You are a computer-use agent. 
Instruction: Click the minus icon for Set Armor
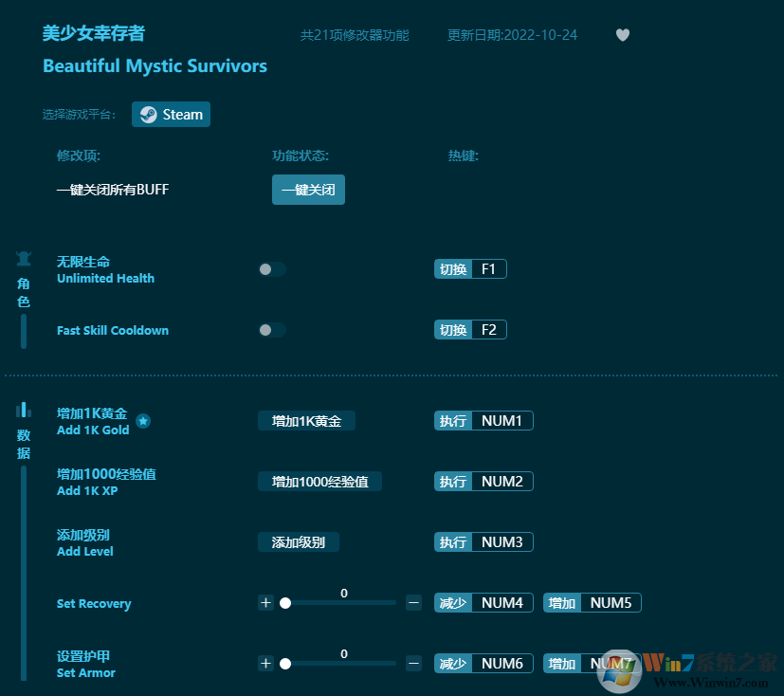pyautogui.click(x=413, y=664)
